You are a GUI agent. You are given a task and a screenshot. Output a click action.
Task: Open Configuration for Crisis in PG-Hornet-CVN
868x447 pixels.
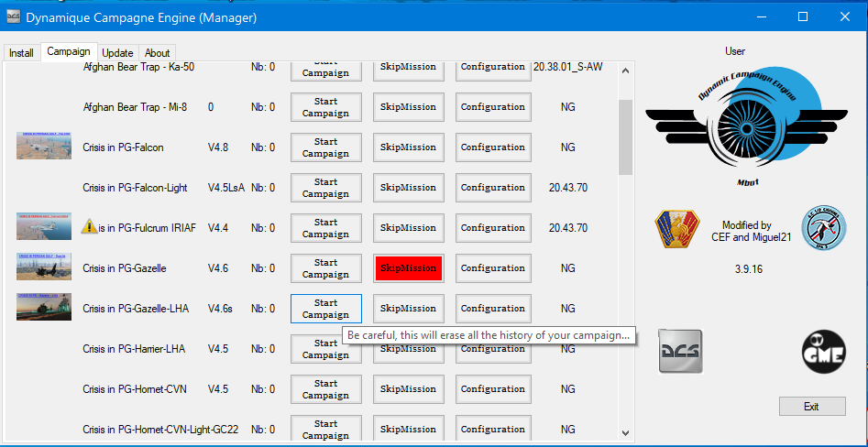[493, 389]
